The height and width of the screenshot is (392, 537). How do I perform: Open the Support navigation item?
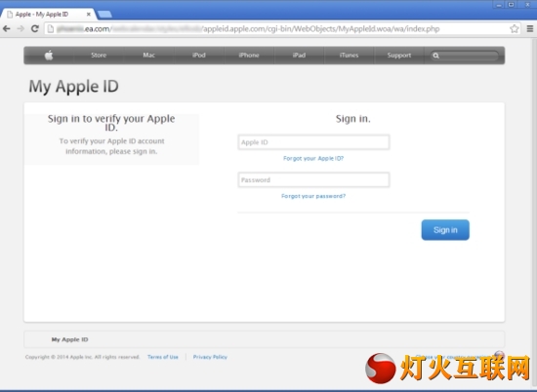click(399, 55)
